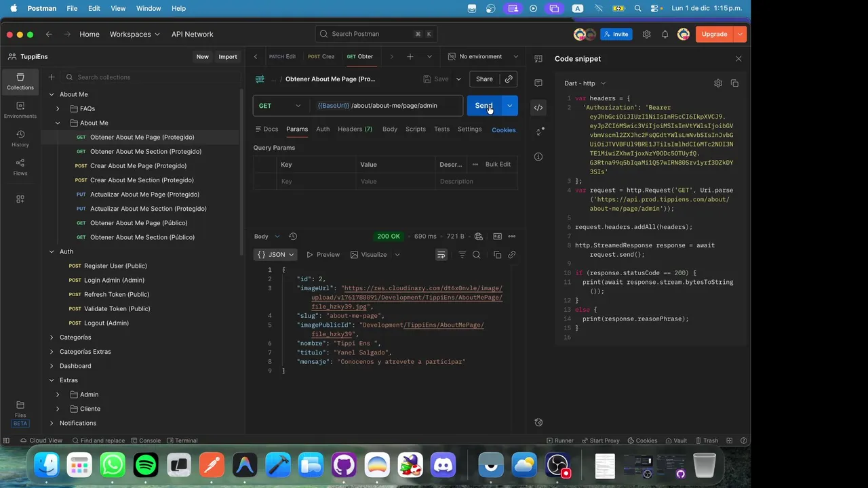Click the Search Postman field

[x=377, y=34]
